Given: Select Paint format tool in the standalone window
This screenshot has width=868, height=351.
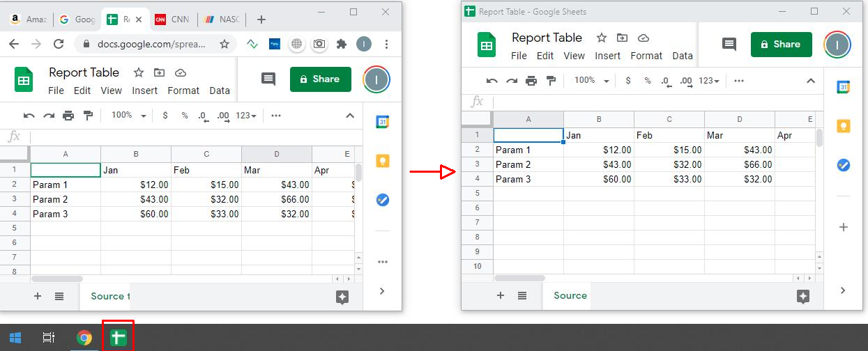Looking at the screenshot, I should 551,81.
